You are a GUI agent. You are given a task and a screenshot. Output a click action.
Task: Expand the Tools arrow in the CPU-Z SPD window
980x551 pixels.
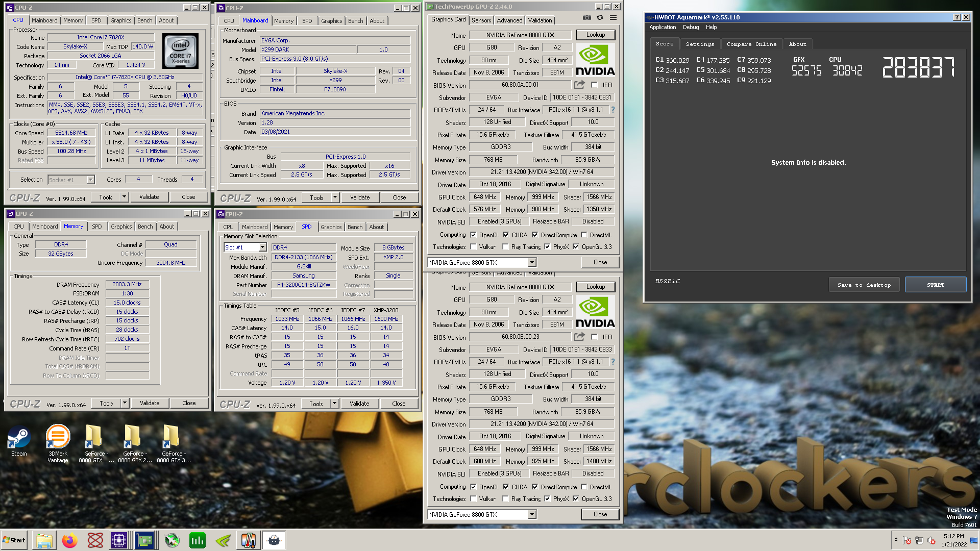point(334,404)
